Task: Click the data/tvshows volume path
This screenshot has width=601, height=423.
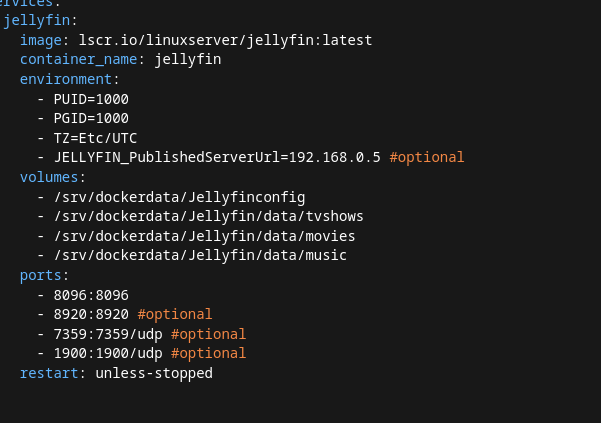Action: pyautogui.click(x=209, y=216)
